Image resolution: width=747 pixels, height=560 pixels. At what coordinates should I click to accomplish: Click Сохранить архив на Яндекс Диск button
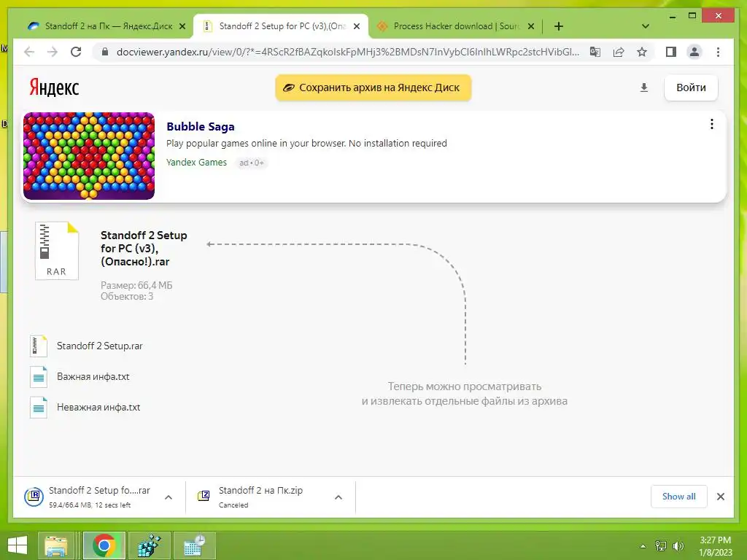pyautogui.click(x=373, y=87)
